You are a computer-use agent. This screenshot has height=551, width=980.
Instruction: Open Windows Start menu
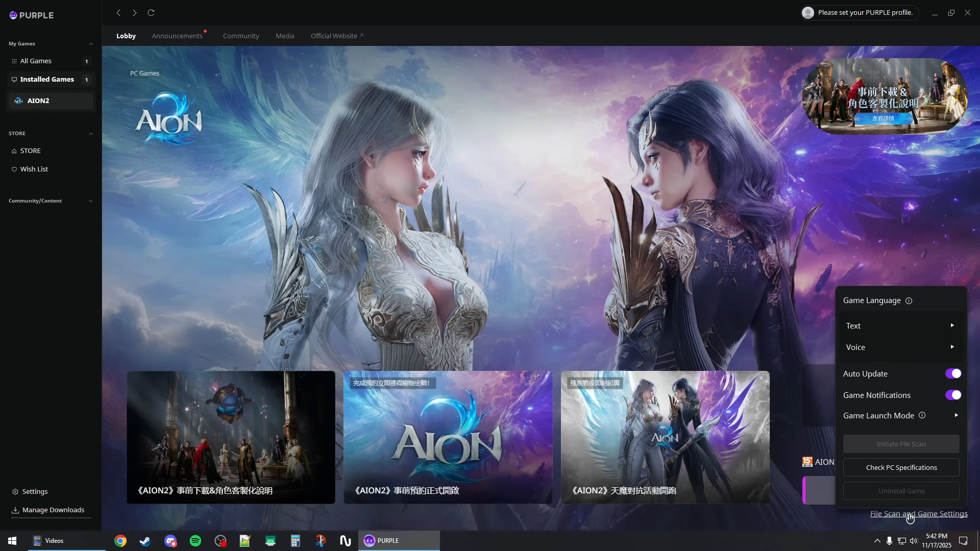[x=12, y=541]
